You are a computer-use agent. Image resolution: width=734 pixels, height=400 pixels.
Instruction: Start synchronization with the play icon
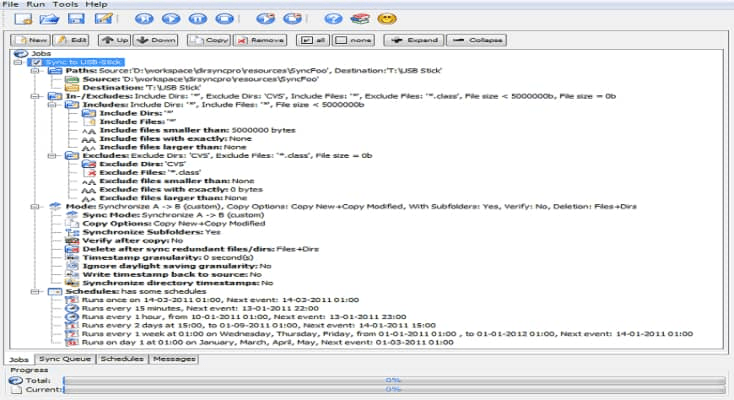[171, 19]
